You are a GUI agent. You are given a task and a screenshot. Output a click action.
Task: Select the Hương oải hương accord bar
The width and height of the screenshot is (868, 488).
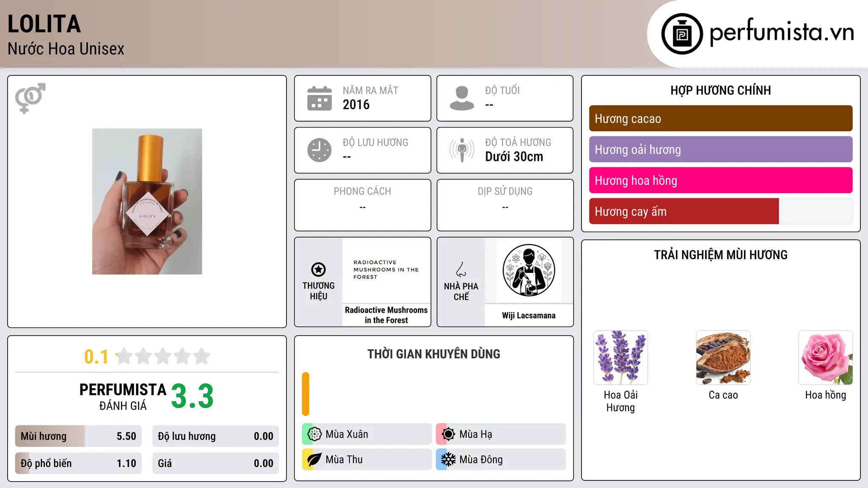point(721,150)
